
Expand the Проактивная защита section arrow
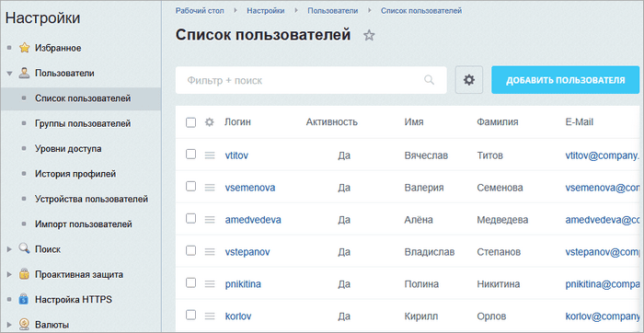coord(9,274)
